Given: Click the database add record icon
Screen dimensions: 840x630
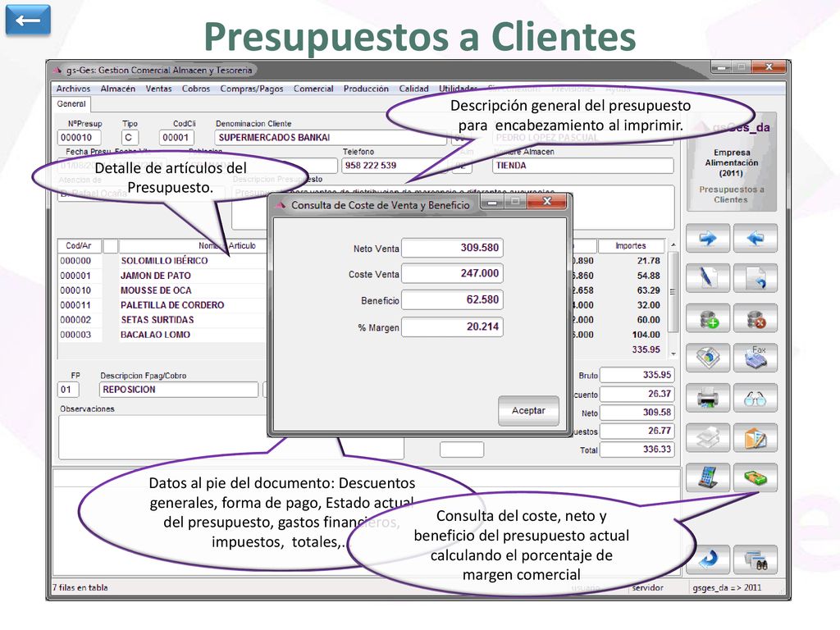Looking at the screenshot, I should pos(708,318).
